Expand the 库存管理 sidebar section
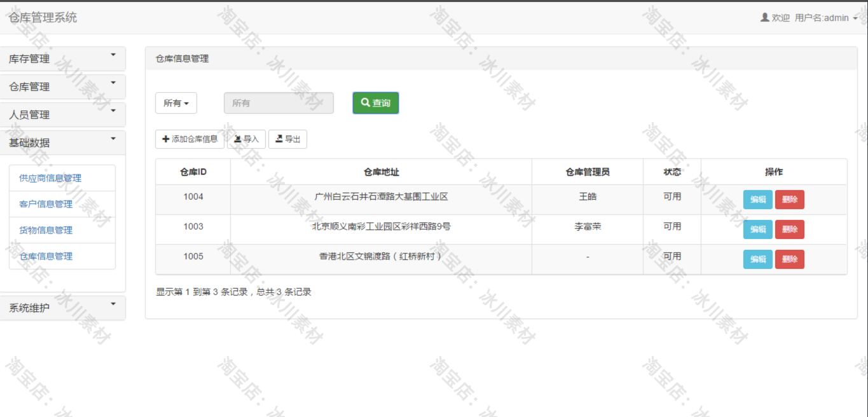Screen dimensions: 868x417 pos(62,58)
